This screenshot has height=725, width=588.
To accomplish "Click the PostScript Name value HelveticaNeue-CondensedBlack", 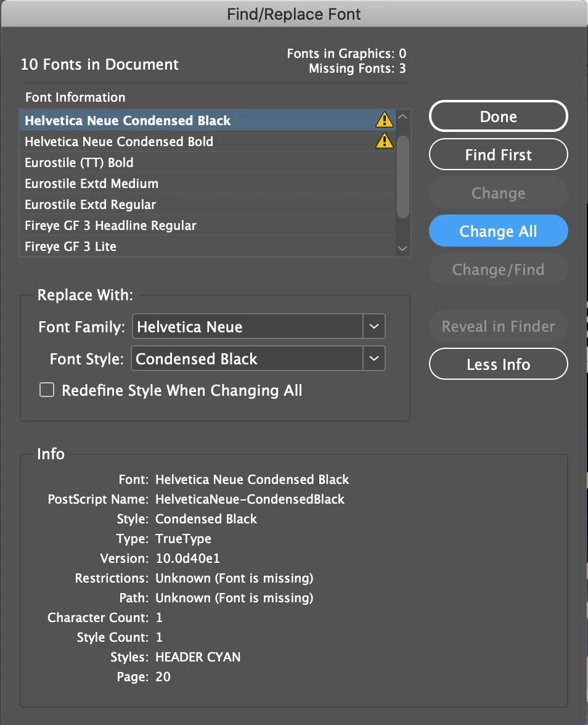I will [x=250, y=499].
